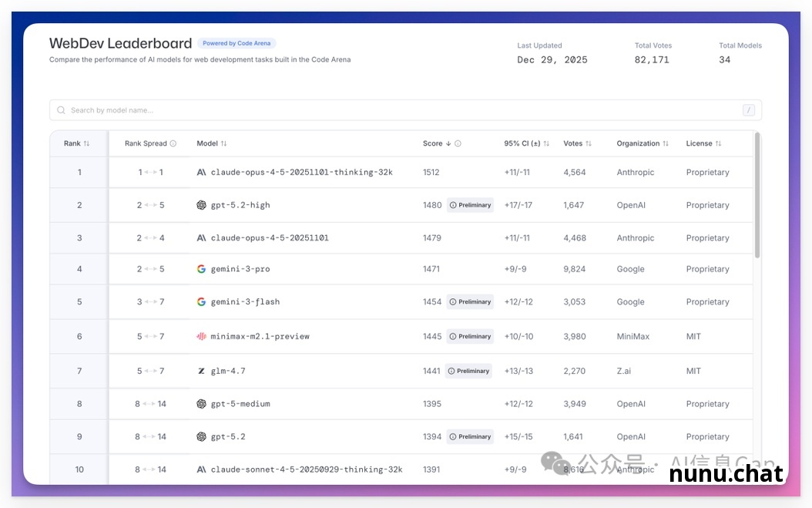The image size is (812, 508).
Task: Open model gpt-5-medium
Action: tap(240, 404)
